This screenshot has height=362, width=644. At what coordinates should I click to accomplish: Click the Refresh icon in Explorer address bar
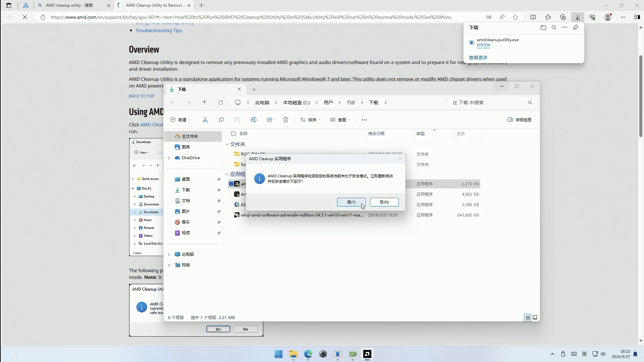click(221, 103)
